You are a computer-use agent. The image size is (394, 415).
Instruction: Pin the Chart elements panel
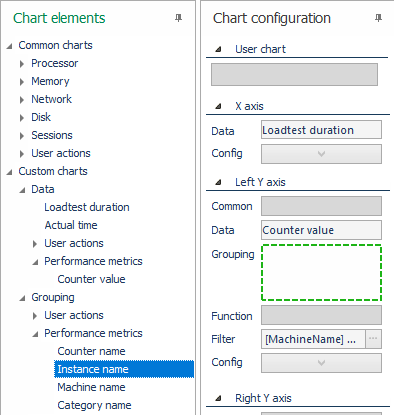tap(179, 18)
